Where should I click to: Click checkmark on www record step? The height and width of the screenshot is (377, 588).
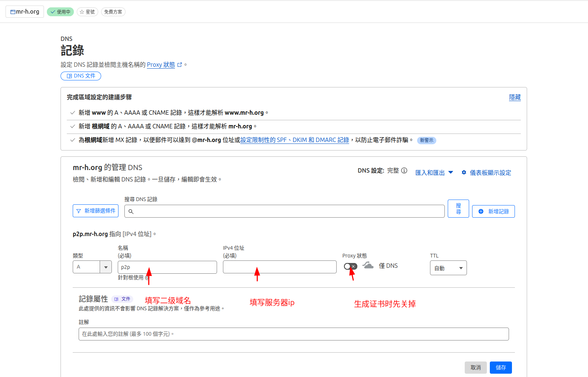(73, 113)
